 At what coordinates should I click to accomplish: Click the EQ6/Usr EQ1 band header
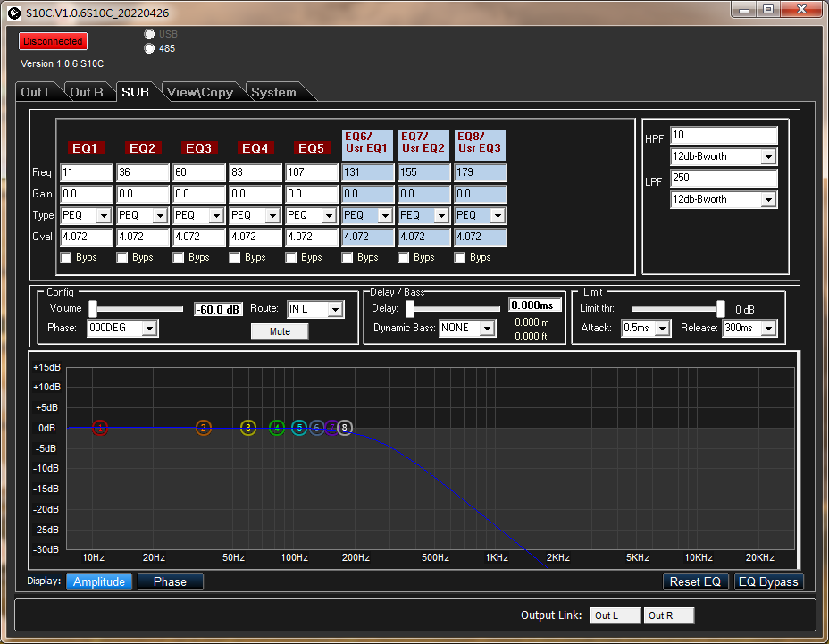pos(366,143)
